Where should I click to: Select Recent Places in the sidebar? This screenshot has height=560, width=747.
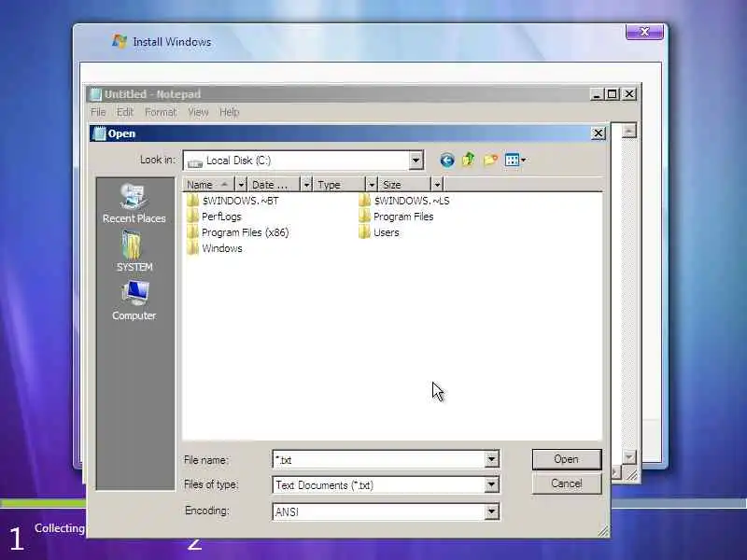tap(134, 203)
